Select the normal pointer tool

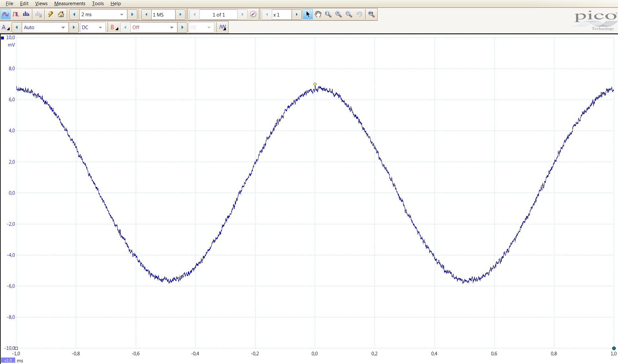308,15
